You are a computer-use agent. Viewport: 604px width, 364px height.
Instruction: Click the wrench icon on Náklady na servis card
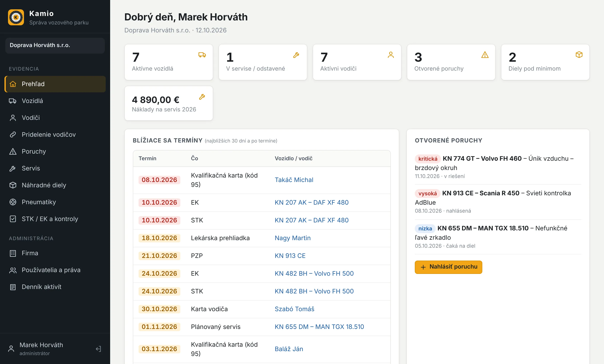(x=202, y=97)
